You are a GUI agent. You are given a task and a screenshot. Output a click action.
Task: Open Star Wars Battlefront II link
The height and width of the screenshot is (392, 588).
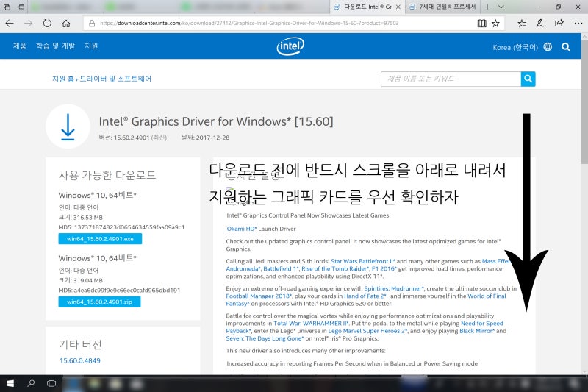(363, 261)
